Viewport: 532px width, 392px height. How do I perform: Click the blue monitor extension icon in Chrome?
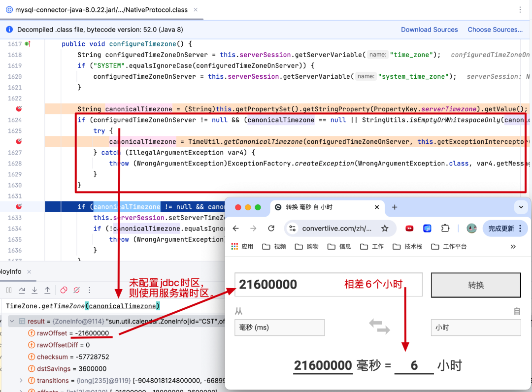pyautogui.click(x=427, y=228)
